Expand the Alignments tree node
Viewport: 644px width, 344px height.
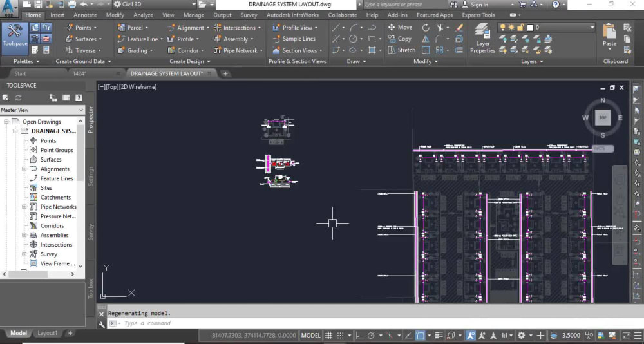(24, 169)
